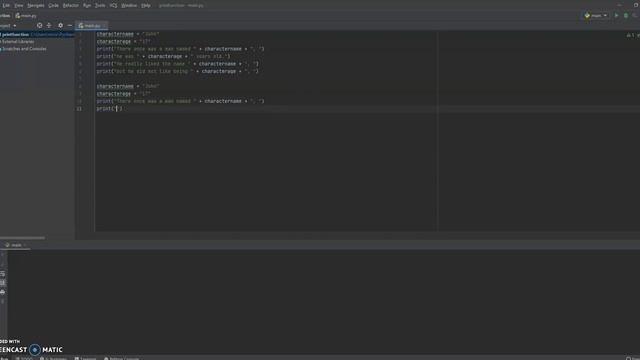The width and height of the screenshot is (640, 360).
Task: Click the first charactername assignment line
Action: [128, 34]
